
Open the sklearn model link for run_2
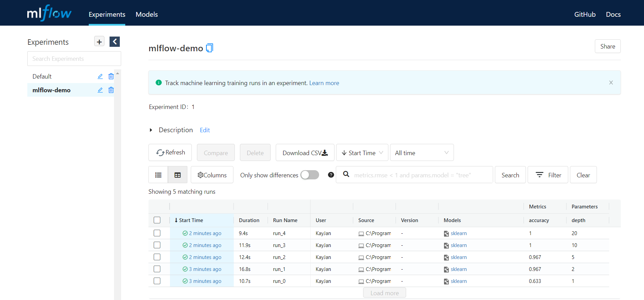[x=458, y=257]
